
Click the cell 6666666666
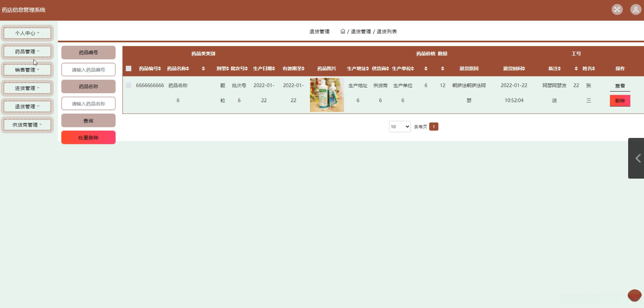pos(150,85)
